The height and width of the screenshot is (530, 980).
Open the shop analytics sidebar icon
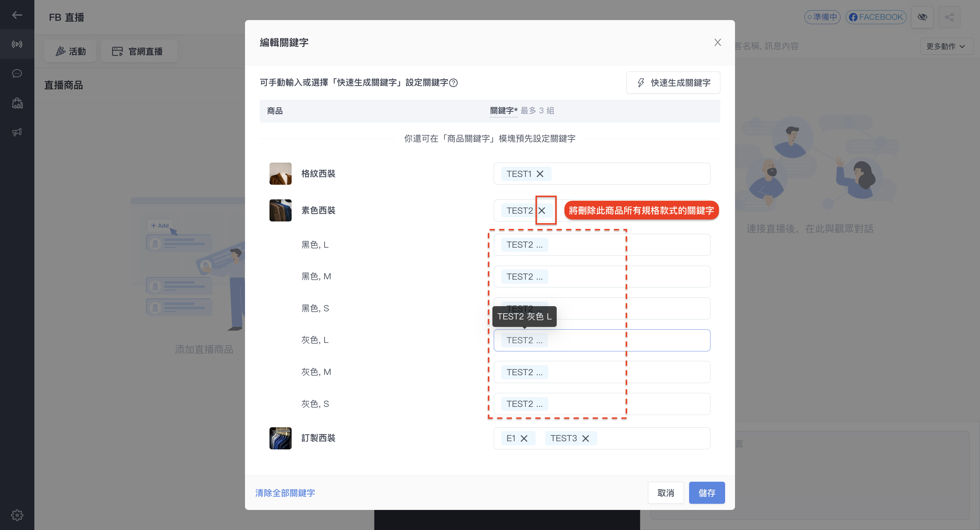(x=17, y=103)
